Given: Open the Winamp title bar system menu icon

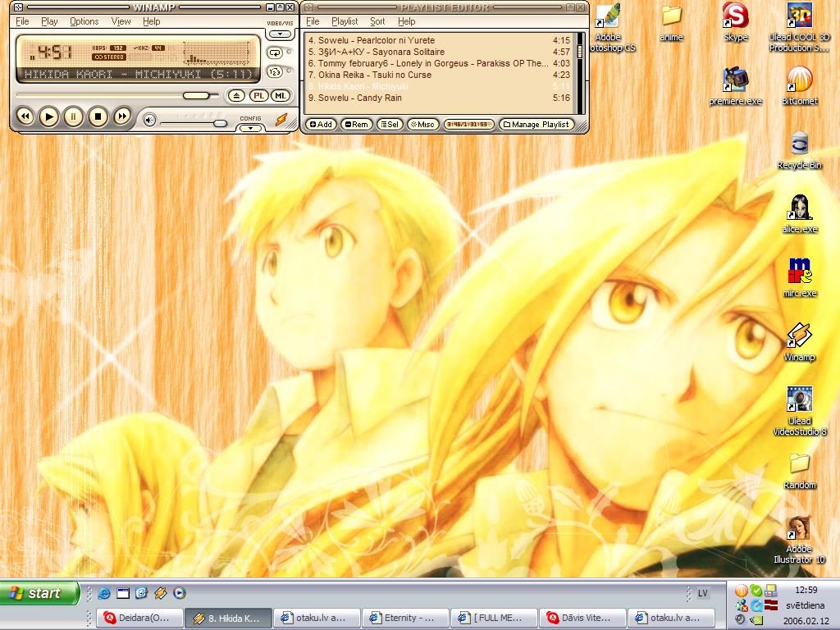Looking at the screenshot, I should click(x=18, y=7).
